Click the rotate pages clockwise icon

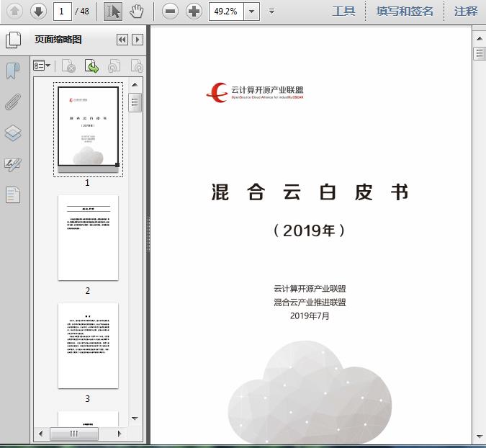click(x=137, y=66)
